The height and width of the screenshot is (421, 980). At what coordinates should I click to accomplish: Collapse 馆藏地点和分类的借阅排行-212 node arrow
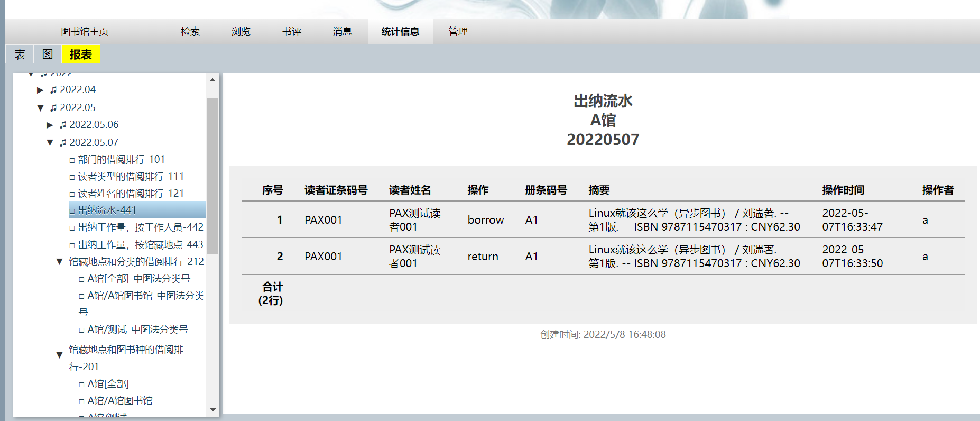click(59, 262)
